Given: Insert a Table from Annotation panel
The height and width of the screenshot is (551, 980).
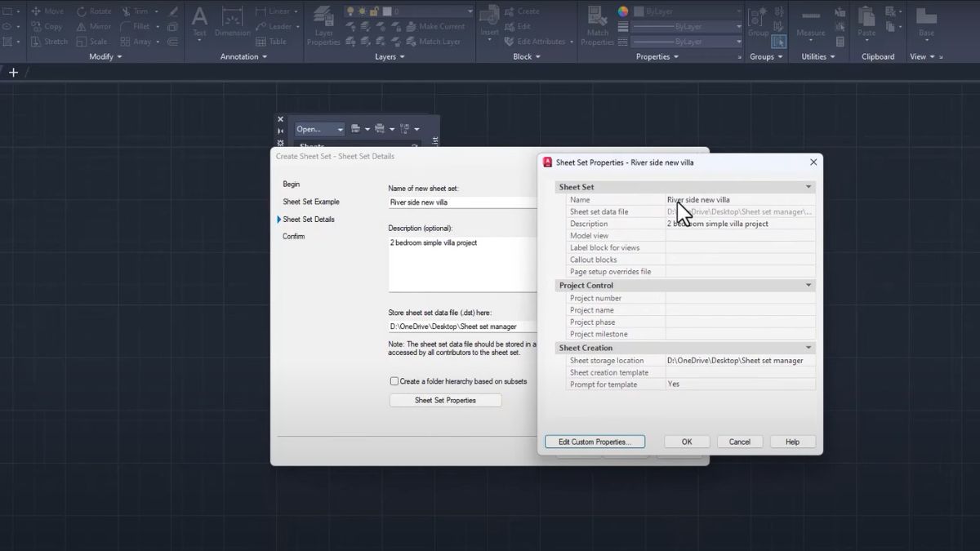Looking at the screenshot, I should click(271, 42).
